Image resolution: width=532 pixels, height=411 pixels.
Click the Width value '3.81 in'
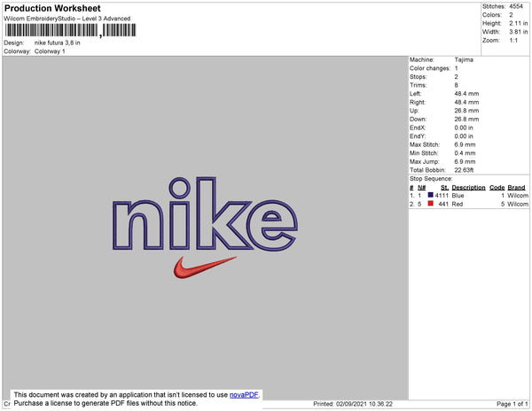coord(518,32)
